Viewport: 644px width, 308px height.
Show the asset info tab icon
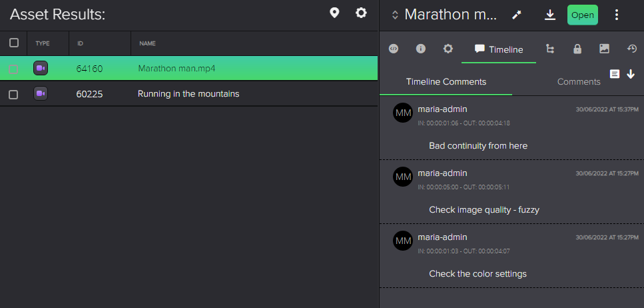pos(421,49)
